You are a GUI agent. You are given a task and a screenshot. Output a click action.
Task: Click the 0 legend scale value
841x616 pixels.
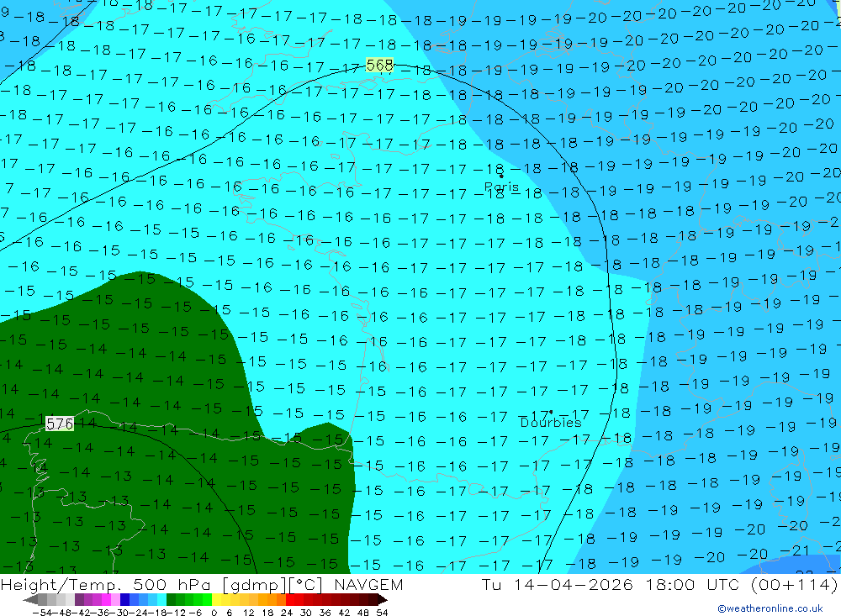point(214,613)
